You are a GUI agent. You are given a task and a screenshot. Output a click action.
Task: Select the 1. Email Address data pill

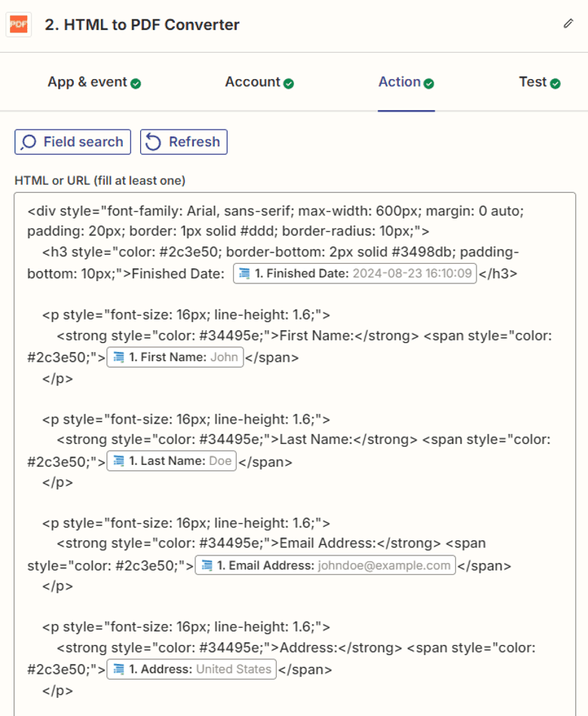(326, 565)
